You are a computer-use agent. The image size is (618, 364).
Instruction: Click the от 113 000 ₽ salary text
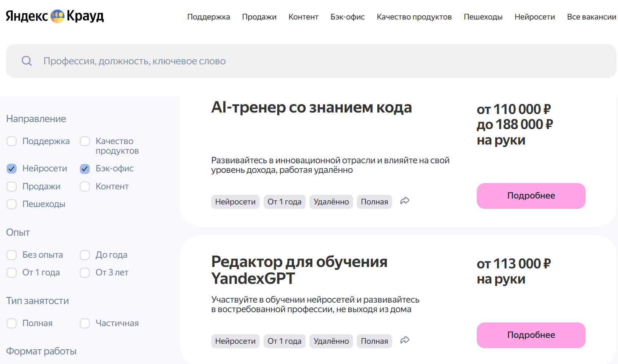click(x=514, y=264)
